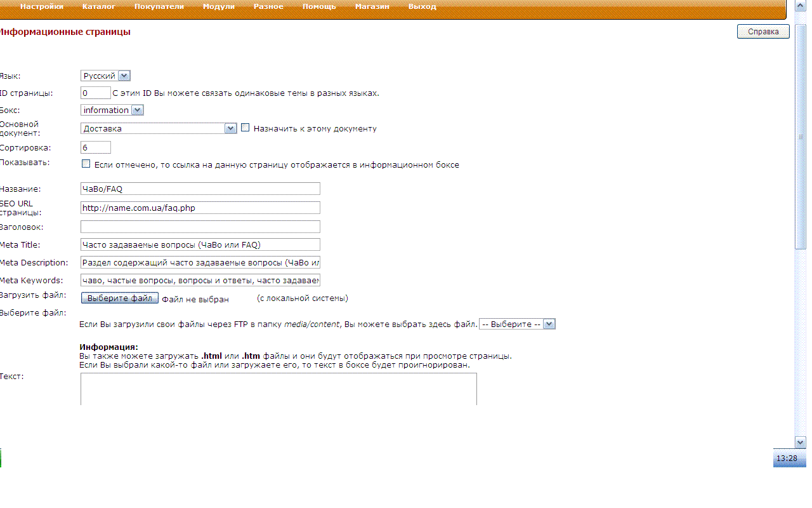Enable Назначить к этому документу checkbox

tap(246, 128)
